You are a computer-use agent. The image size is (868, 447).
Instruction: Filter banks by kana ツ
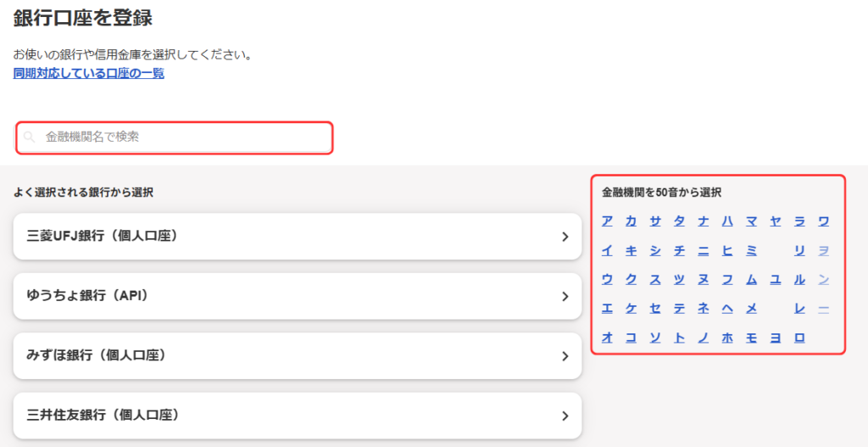(x=679, y=279)
